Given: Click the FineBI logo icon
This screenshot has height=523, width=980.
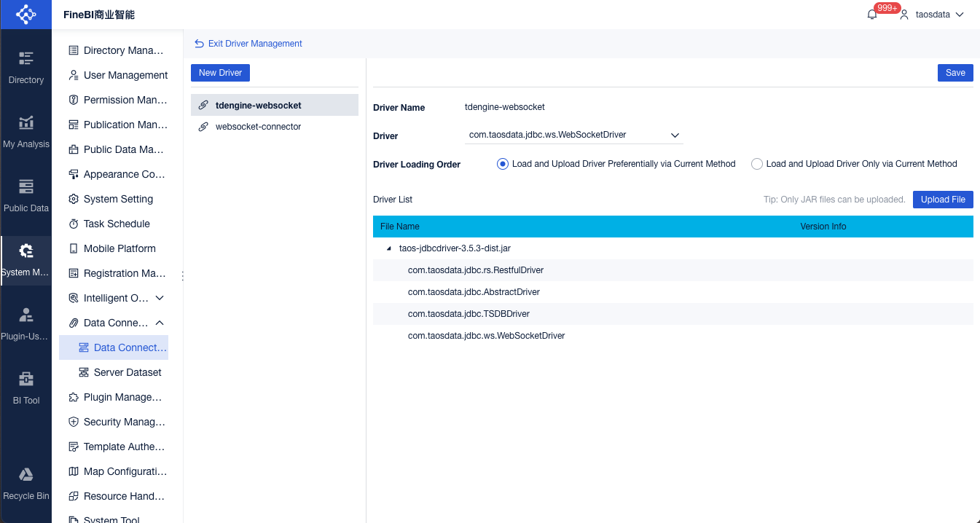Looking at the screenshot, I should (x=26, y=15).
